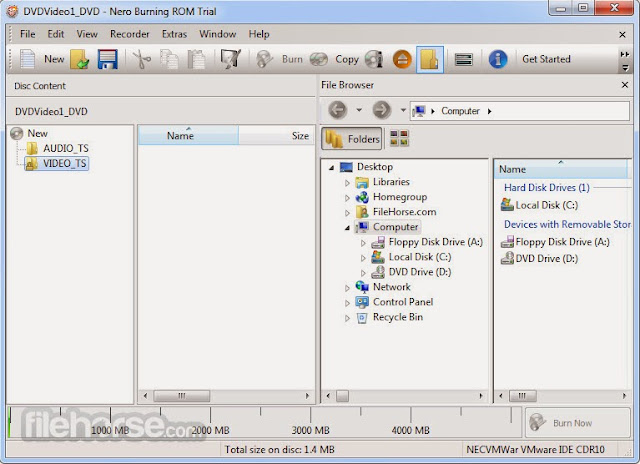
Task: Open existing compilation folder icon
Action: pyautogui.click(x=80, y=59)
